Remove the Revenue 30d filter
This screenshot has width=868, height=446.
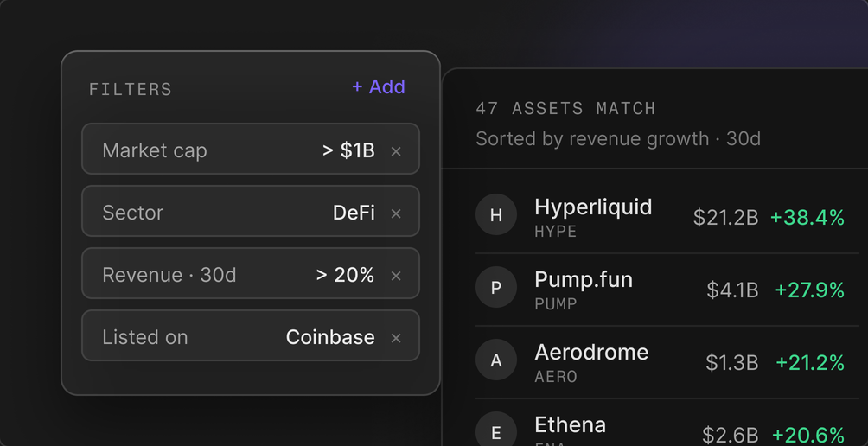tap(396, 276)
